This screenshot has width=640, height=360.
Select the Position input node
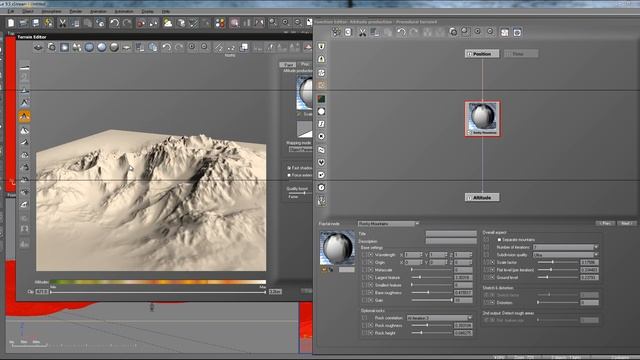(x=482, y=53)
